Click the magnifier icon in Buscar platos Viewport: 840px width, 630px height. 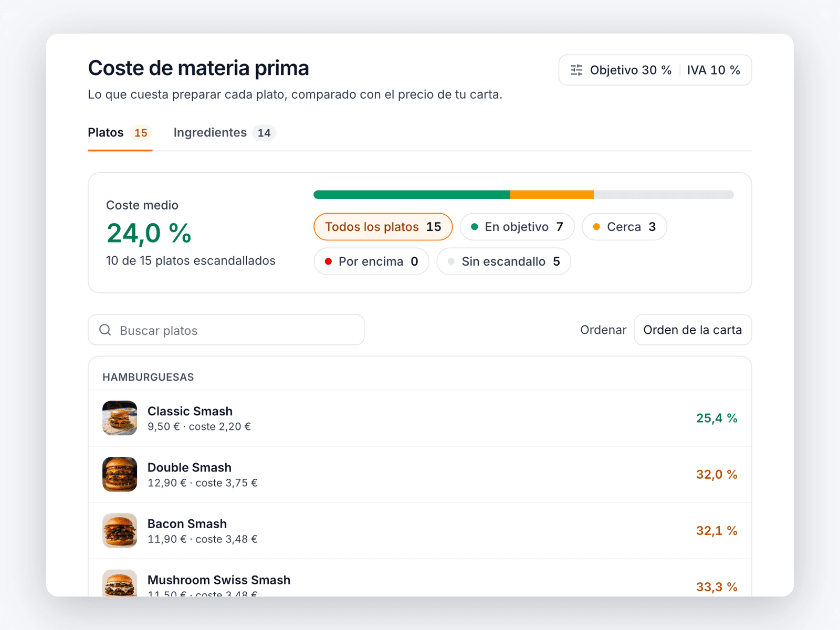(105, 330)
